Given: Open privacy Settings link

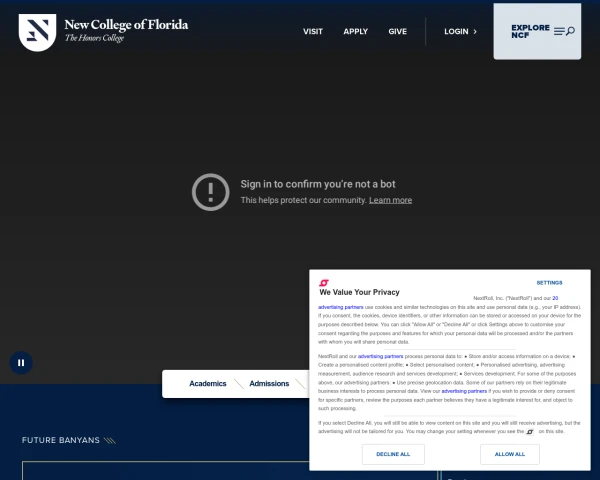Looking at the screenshot, I should (549, 283).
